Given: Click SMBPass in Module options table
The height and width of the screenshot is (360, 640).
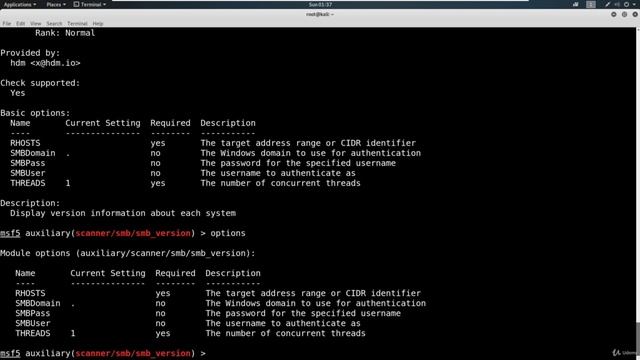Looking at the screenshot, I should coord(33,313).
